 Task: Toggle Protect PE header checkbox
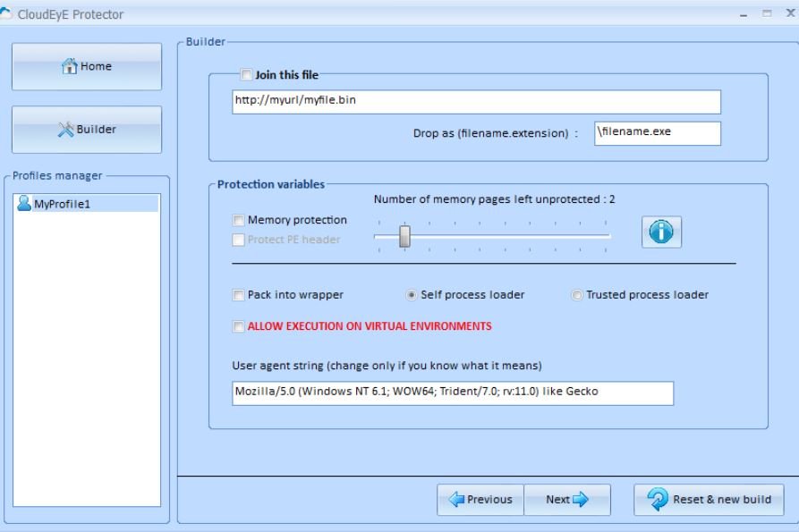click(238, 240)
